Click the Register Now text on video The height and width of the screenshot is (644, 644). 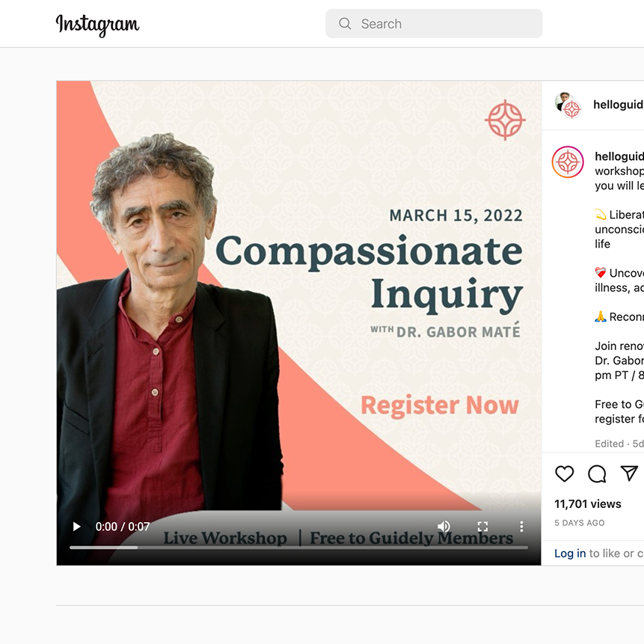(x=440, y=406)
